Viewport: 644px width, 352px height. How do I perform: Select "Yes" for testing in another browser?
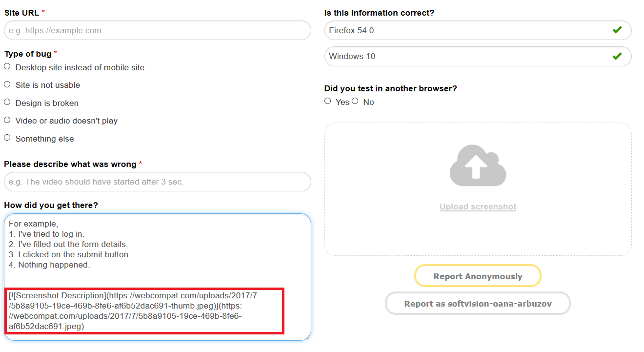[x=327, y=101]
